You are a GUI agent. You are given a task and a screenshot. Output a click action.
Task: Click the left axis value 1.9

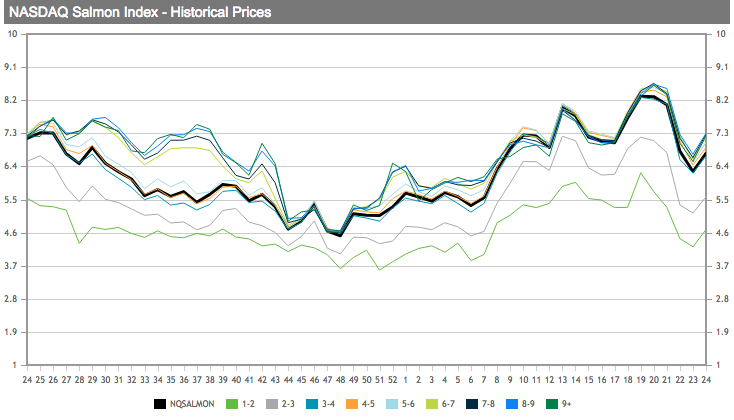tap(10, 332)
